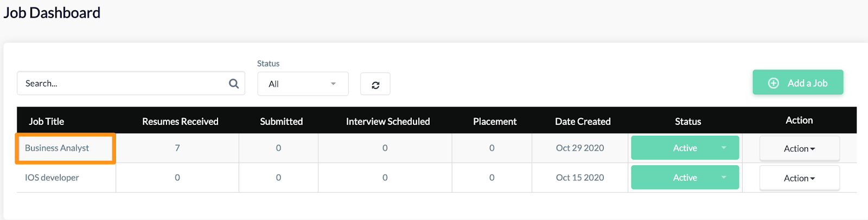Screen dimensions: 868x220
Task: Click the Submitted column header
Action: point(281,121)
